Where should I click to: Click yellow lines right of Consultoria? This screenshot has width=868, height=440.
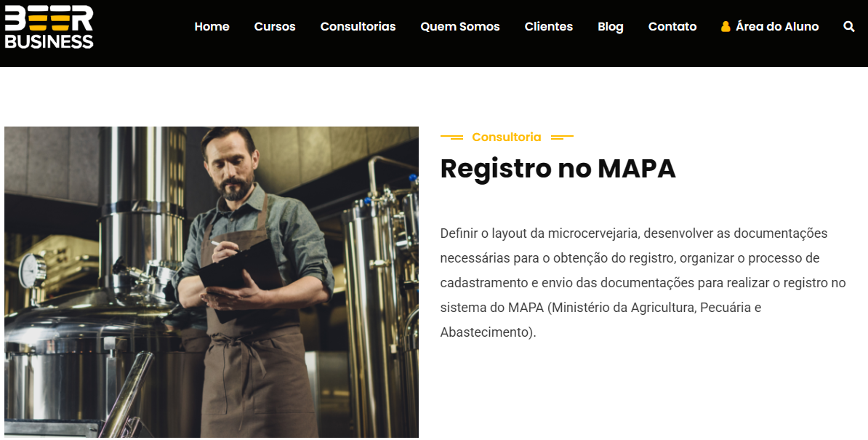(x=562, y=137)
